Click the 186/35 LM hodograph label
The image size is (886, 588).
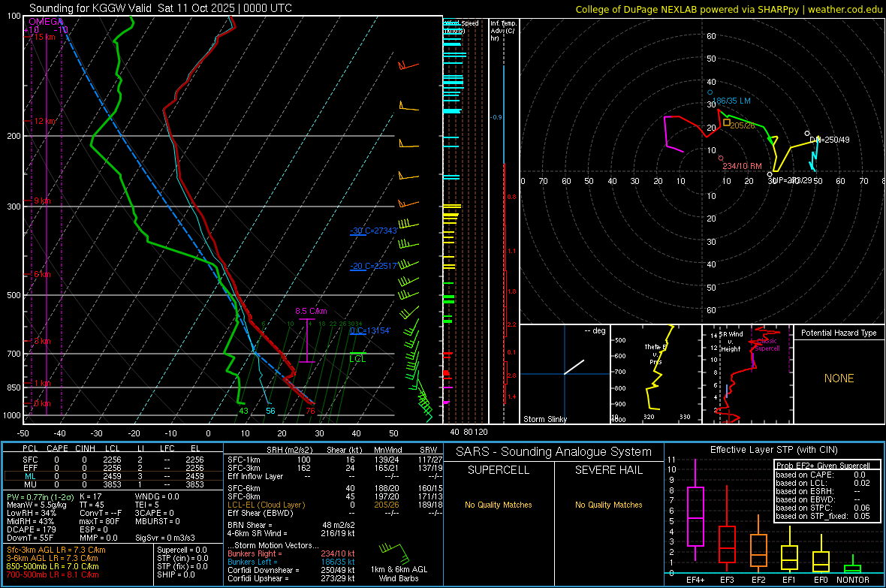(x=731, y=101)
